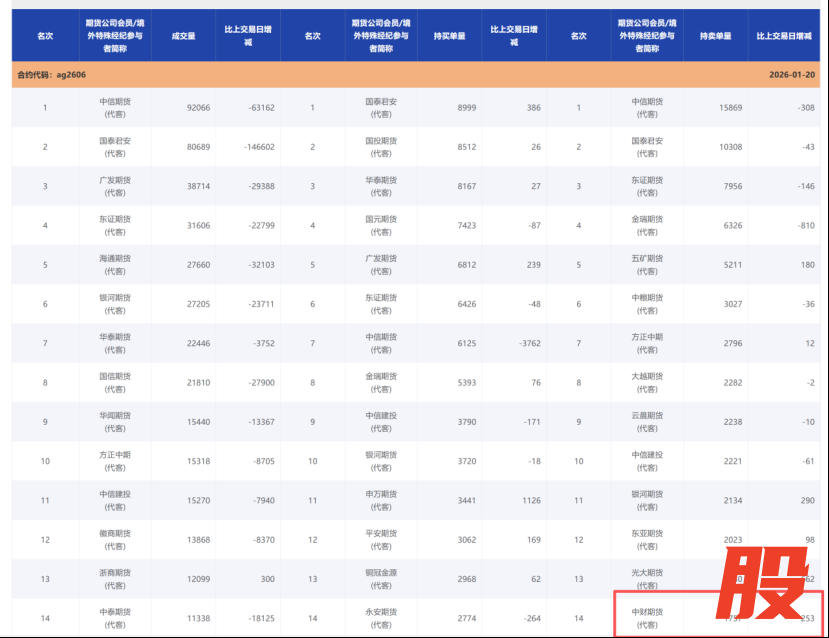Select the 中粮期货 row entry
The width and height of the screenshot is (829, 638).
[647, 304]
